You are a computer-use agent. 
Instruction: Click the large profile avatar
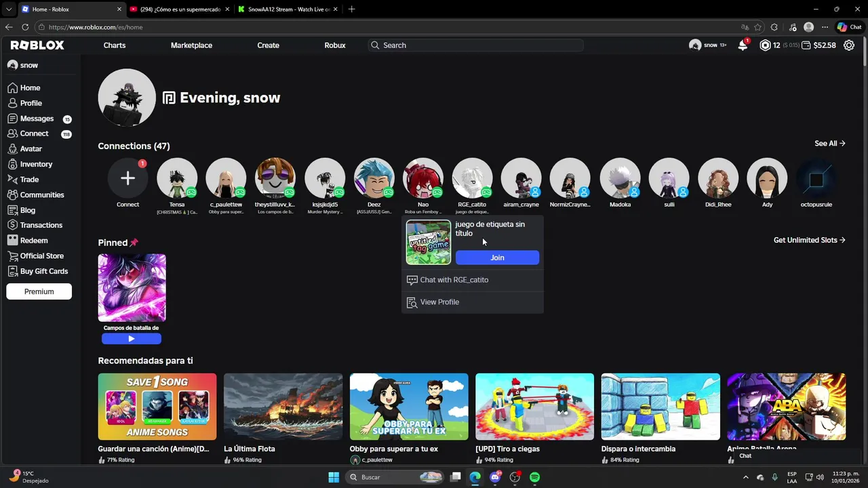(127, 98)
